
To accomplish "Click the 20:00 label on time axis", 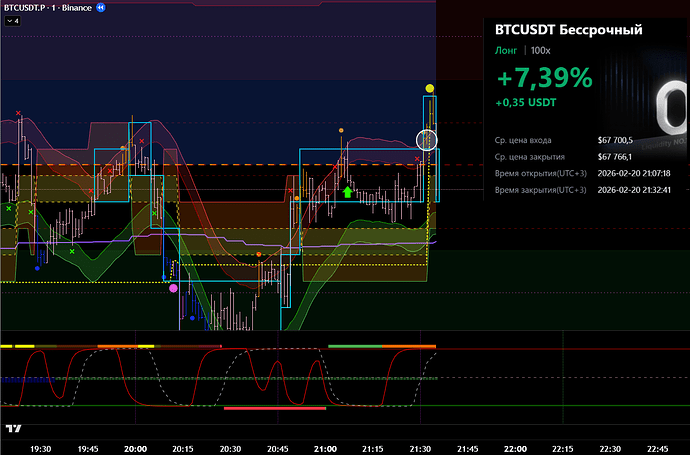I will pos(135,449).
